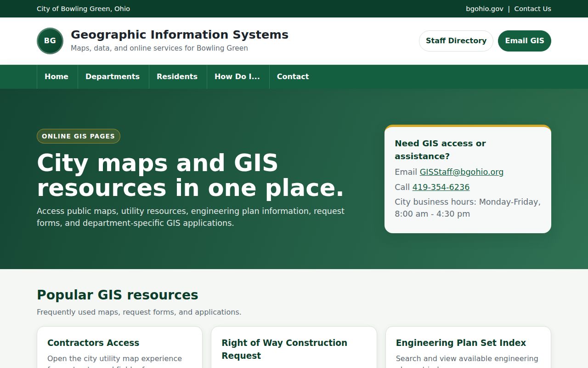
Task: Email GISStaff@bgohio.org via the link
Action: [x=462, y=172]
